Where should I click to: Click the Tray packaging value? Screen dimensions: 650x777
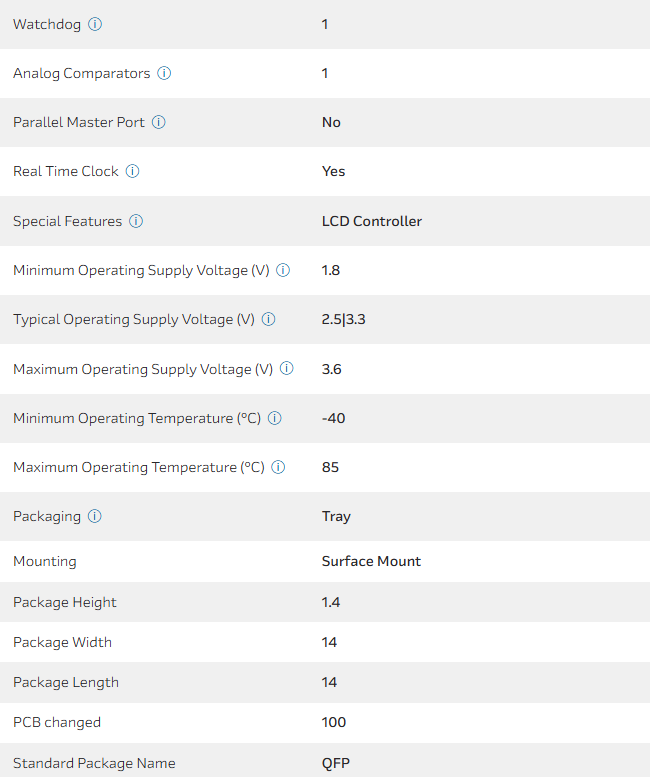pyautogui.click(x=336, y=516)
